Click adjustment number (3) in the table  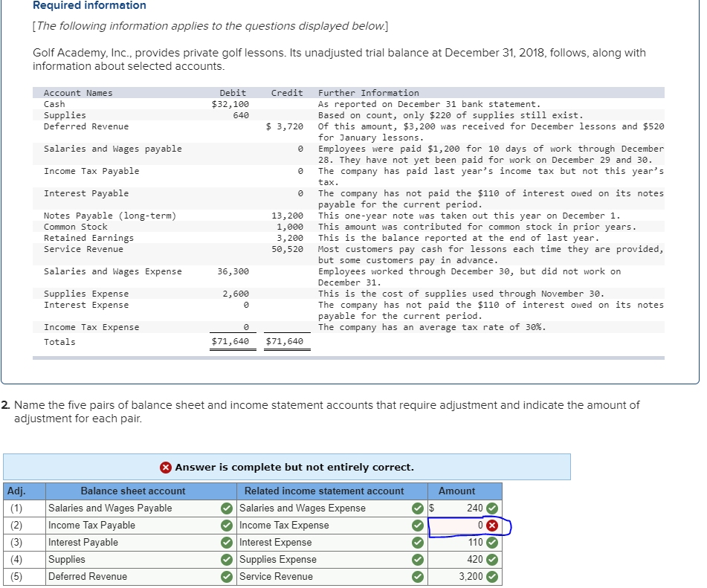(16, 543)
